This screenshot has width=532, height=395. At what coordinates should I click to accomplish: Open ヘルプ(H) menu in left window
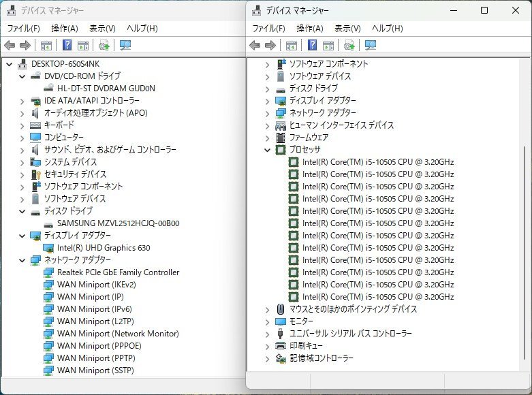[142, 29]
